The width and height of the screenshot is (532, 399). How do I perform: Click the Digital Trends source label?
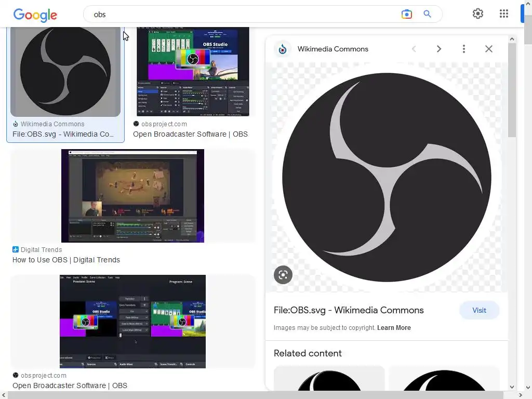(41, 250)
